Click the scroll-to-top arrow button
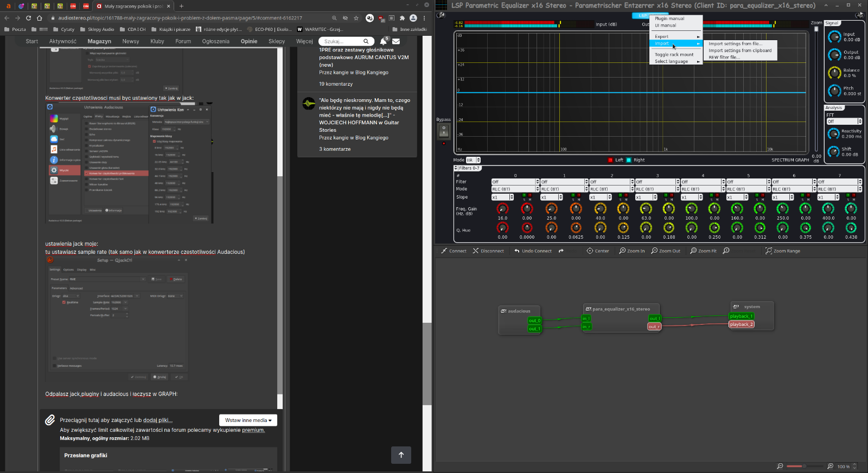868x473 pixels. pos(401,455)
